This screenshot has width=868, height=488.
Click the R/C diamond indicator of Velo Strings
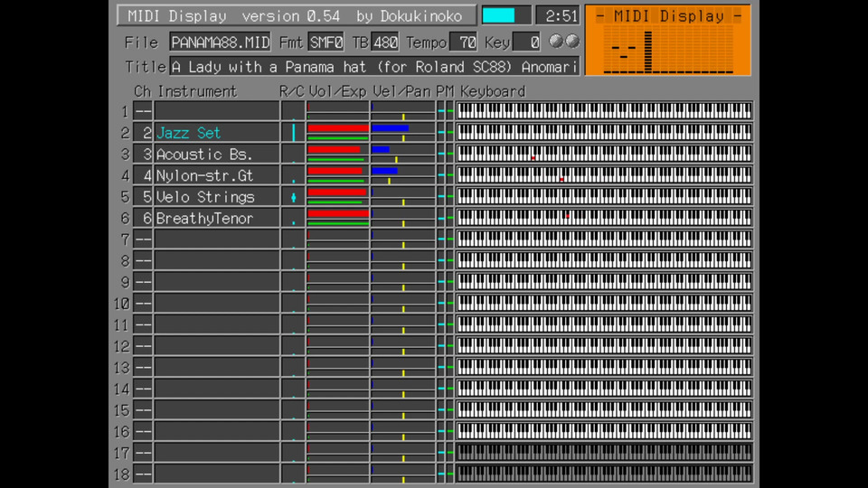tap(293, 197)
